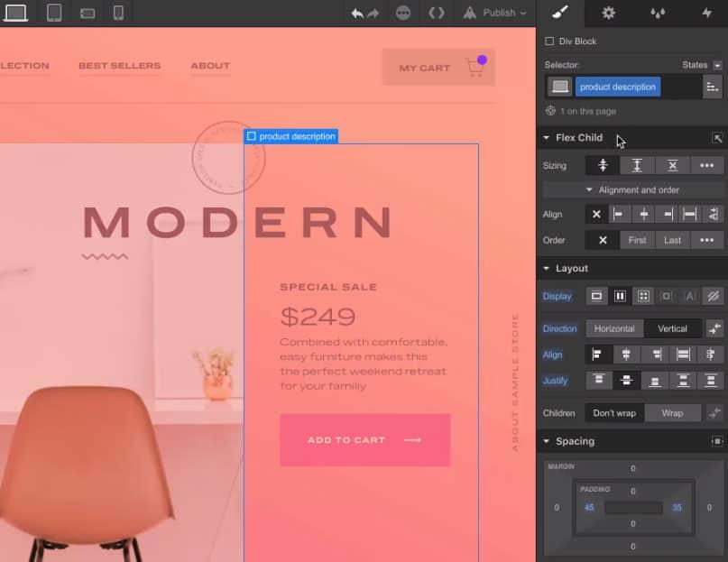Set sizing to don't shrink or grow

click(x=672, y=165)
